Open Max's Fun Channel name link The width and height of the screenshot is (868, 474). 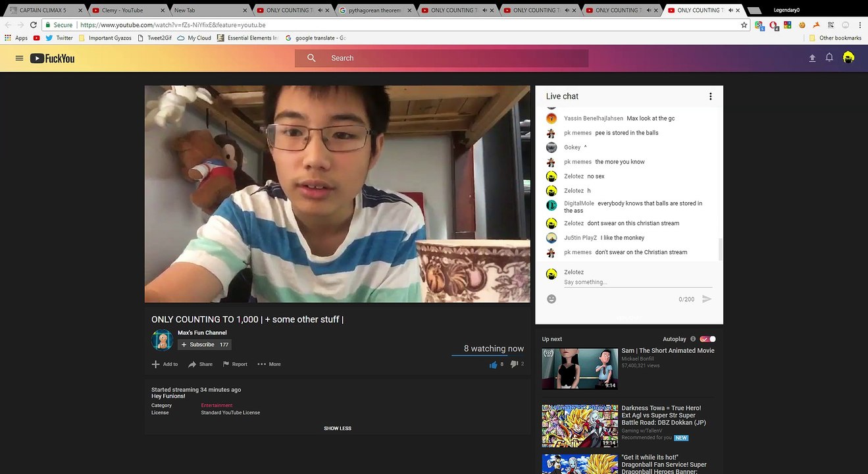click(x=202, y=332)
